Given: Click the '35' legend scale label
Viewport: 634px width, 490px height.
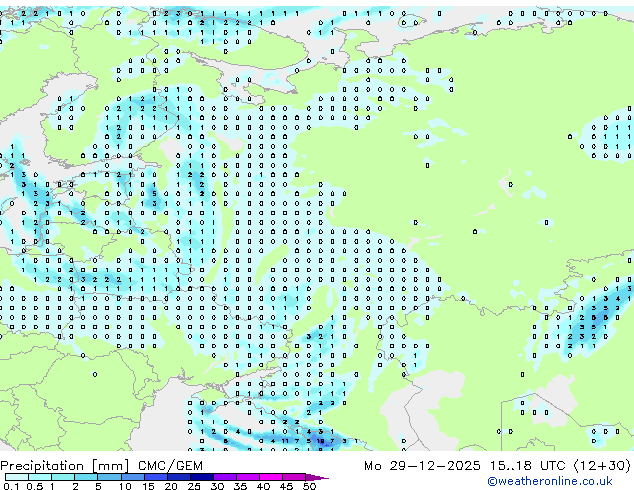Looking at the screenshot, I should pos(240,486).
